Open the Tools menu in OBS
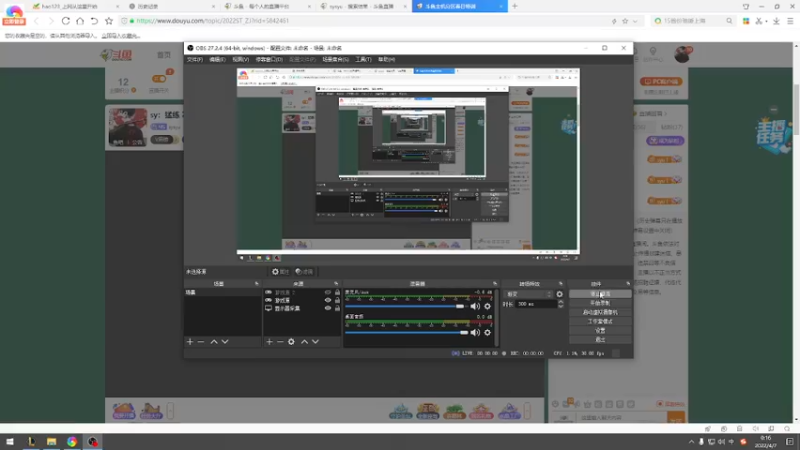This screenshot has height=450, width=800. click(363, 60)
